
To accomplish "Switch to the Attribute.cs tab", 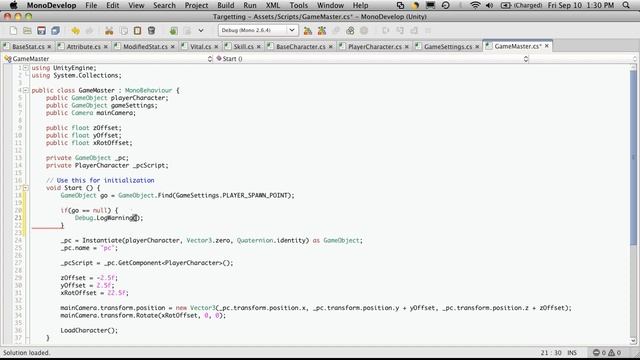I will tap(83, 47).
